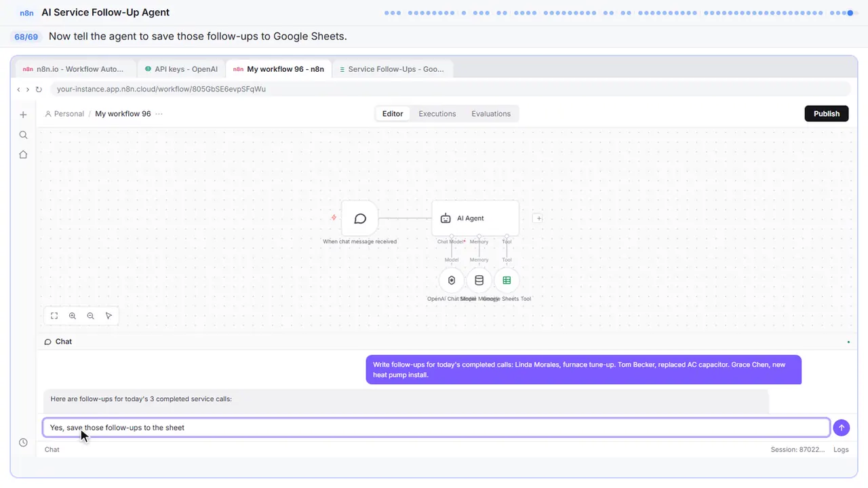Click the fit-to-view canvas icon
868x488 pixels.
point(54,316)
